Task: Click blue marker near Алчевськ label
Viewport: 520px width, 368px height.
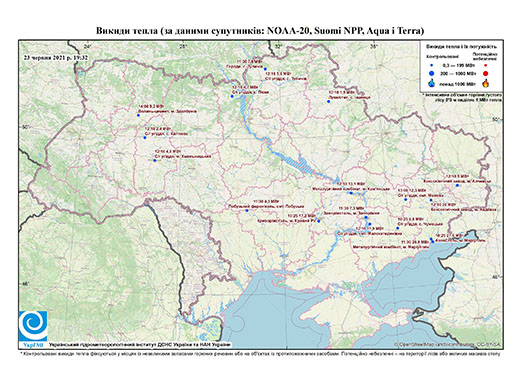Action: pos(457,185)
